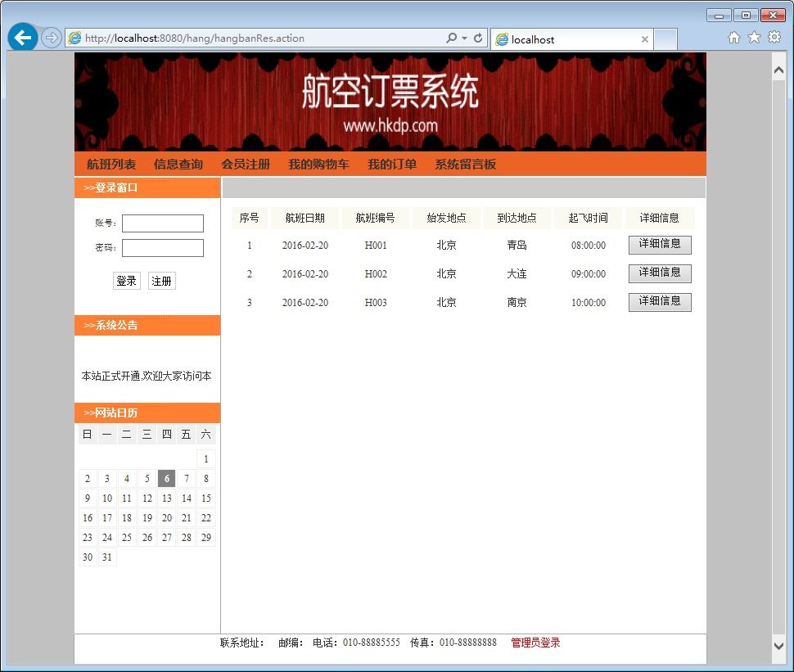This screenshot has width=794, height=672.
Task: Click the browser back arrow button
Action: pyautogui.click(x=23, y=38)
